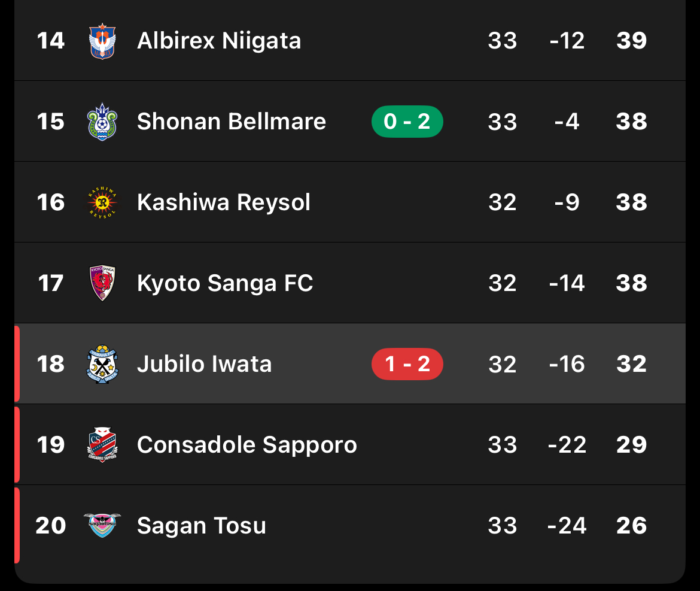Click the Consadole Sapporo club crest

tap(102, 445)
